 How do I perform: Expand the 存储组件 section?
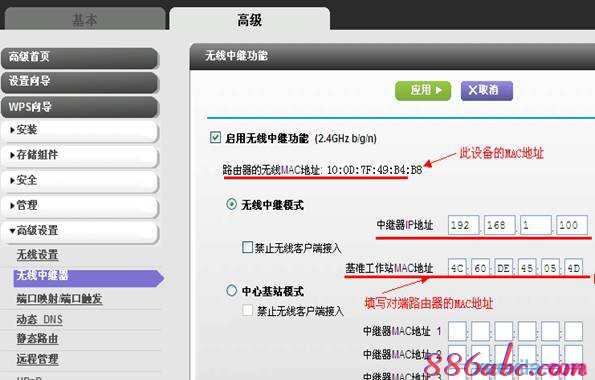point(80,156)
